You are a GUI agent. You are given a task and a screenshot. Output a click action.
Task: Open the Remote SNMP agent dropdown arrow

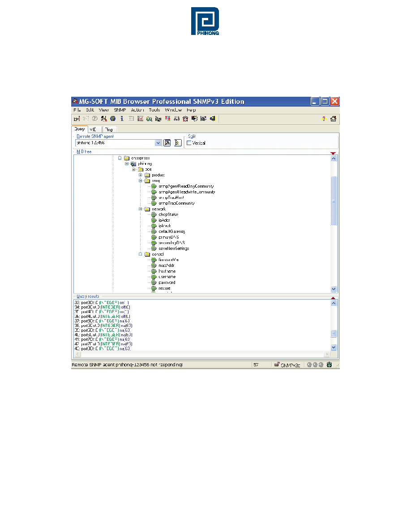[x=158, y=143]
